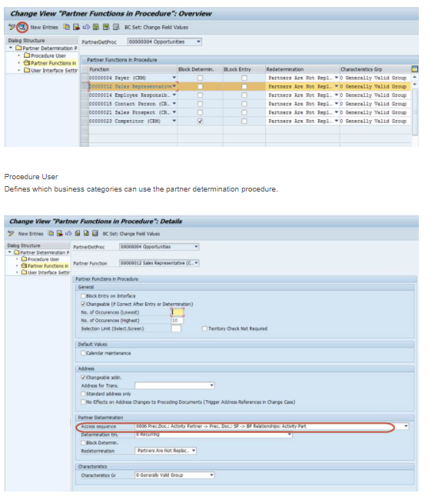The height and width of the screenshot is (500, 448).
Task: Click the Select All icon in Overview toolbar
Action: [96, 27]
